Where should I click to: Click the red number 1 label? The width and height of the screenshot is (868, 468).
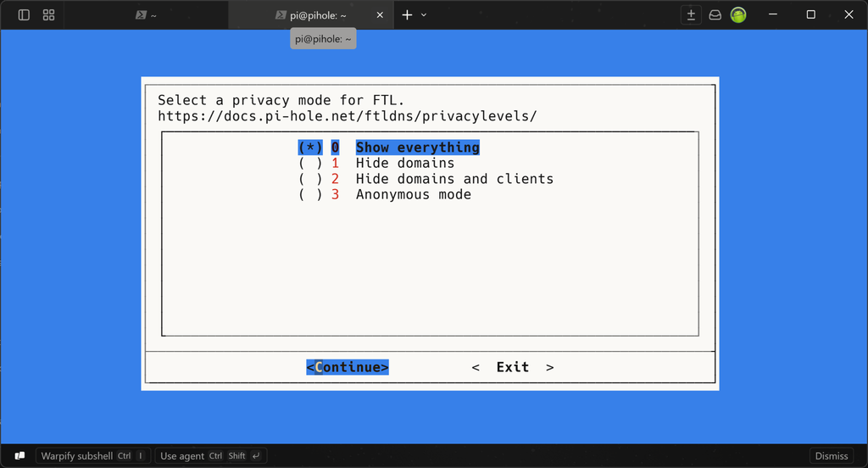pos(335,164)
